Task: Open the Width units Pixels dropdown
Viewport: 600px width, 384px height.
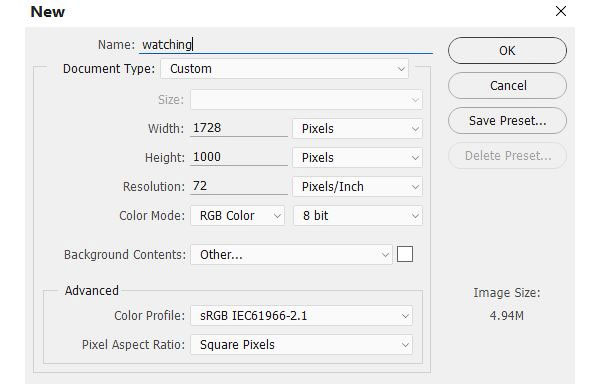Action: point(357,129)
